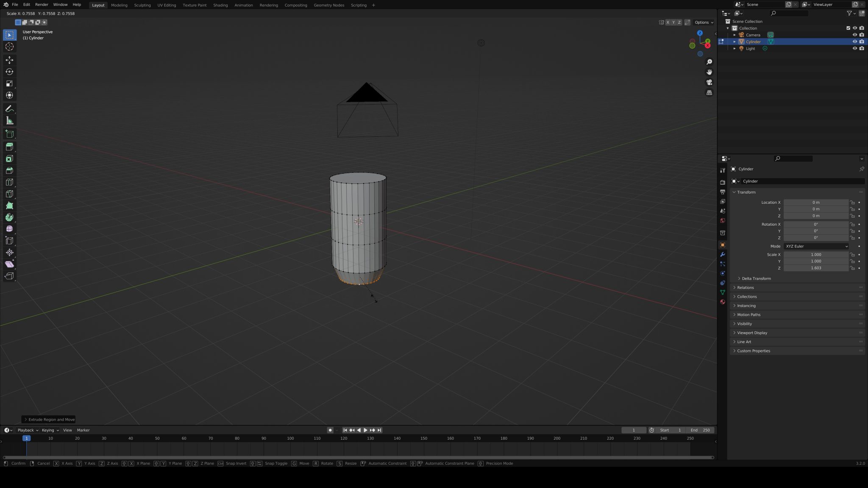Select the Annotate tool
Viewport: 868px width, 488px height.
click(x=9, y=108)
